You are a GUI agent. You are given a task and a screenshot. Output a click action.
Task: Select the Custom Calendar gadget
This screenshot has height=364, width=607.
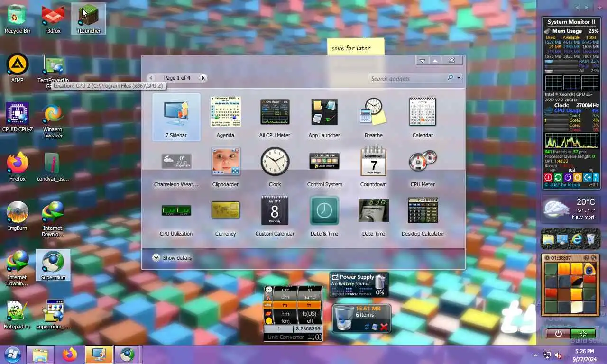[275, 216]
